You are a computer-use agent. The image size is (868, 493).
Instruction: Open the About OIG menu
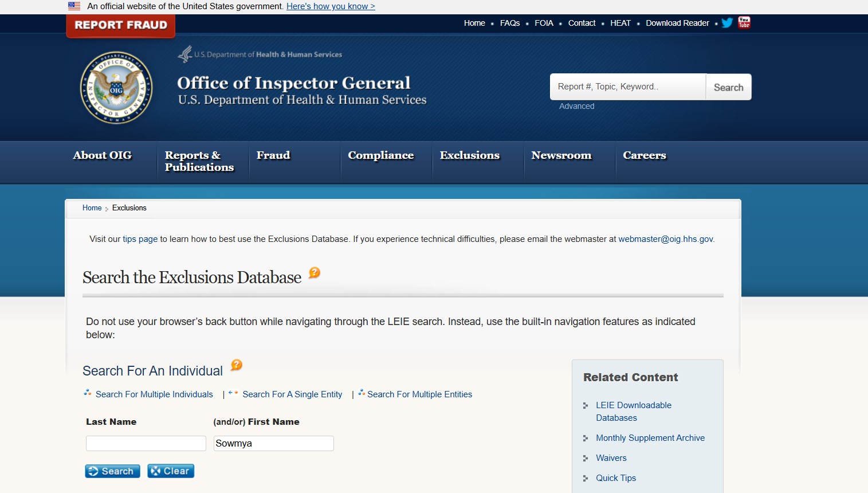[102, 155]
